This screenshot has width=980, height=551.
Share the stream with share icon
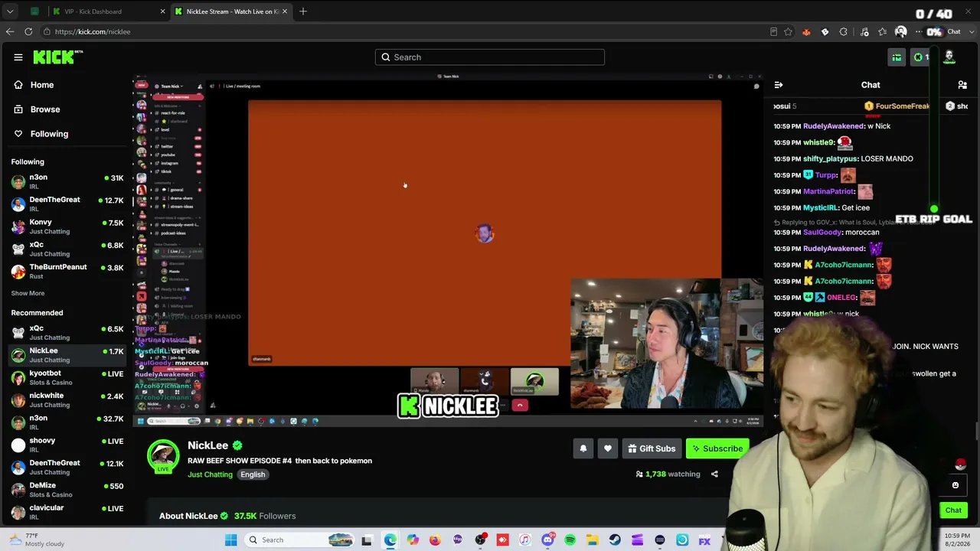click(x=714, y=474)
